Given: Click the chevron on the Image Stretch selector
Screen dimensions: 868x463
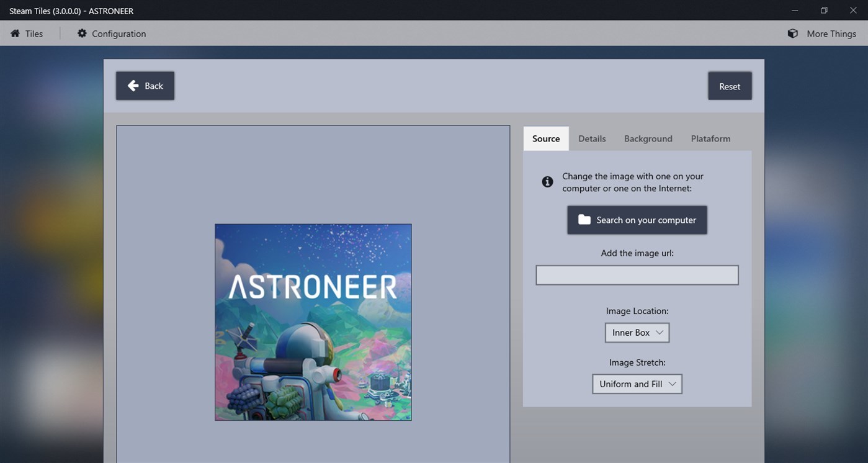Looking at the screenshot, I should pyautogui.click(x=673, y=384).
